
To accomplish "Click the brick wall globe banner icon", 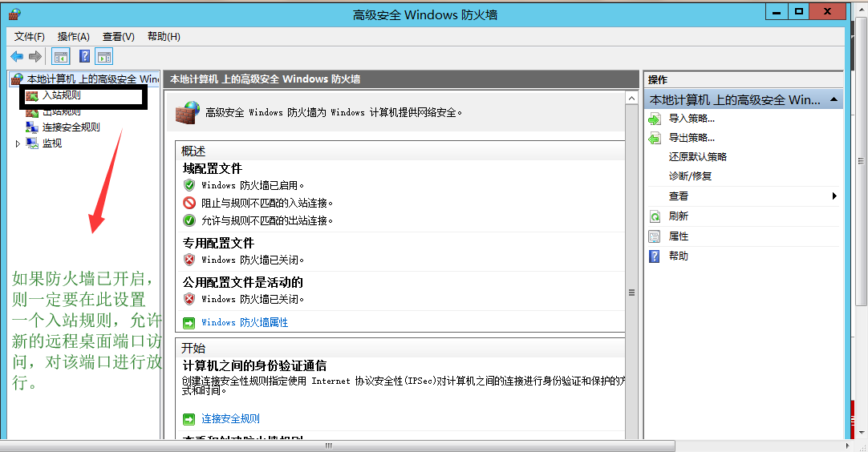I will point(187,112).
